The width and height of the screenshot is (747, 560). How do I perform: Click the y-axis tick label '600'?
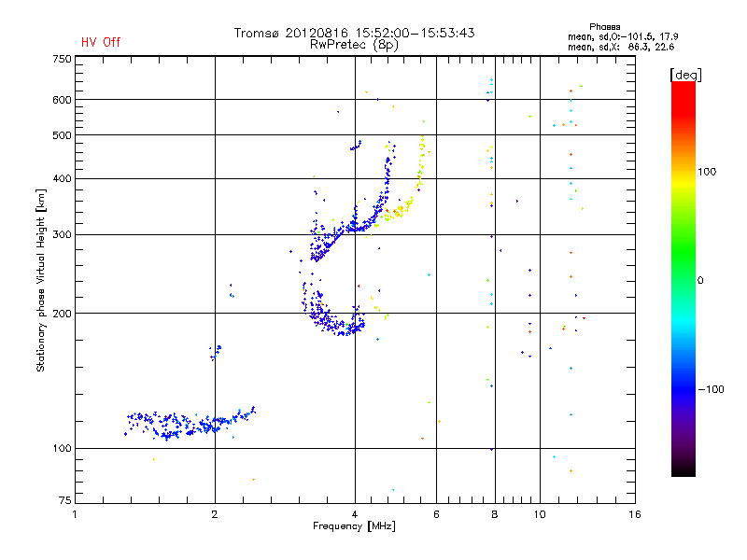pyautogui.click(x=62, y=100)
